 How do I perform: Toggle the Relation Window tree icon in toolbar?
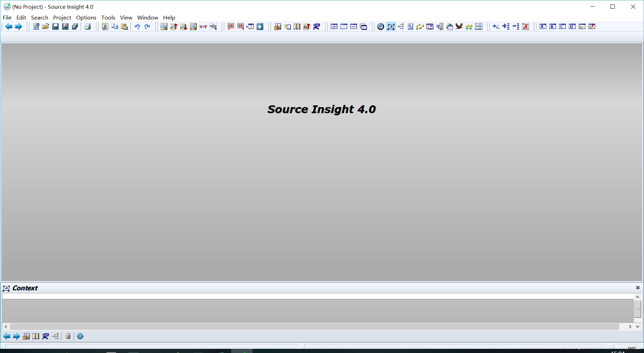click(401, 27)
